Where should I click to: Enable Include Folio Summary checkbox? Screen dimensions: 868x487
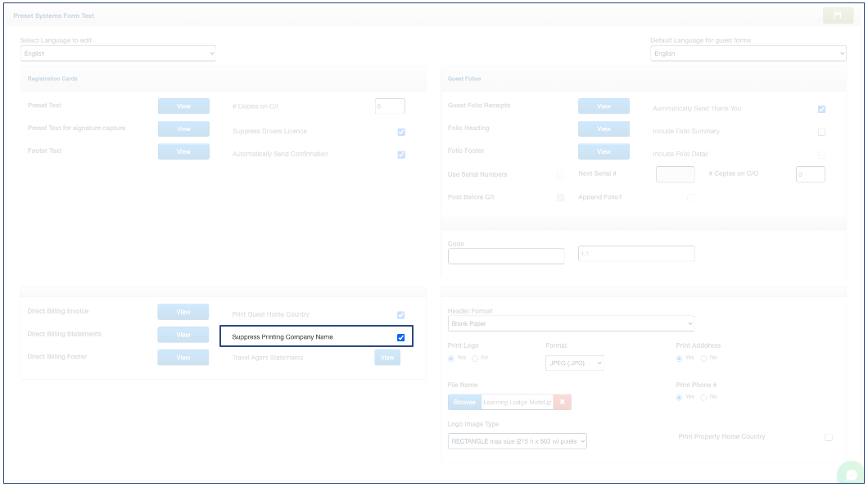(x=821, y=132)
